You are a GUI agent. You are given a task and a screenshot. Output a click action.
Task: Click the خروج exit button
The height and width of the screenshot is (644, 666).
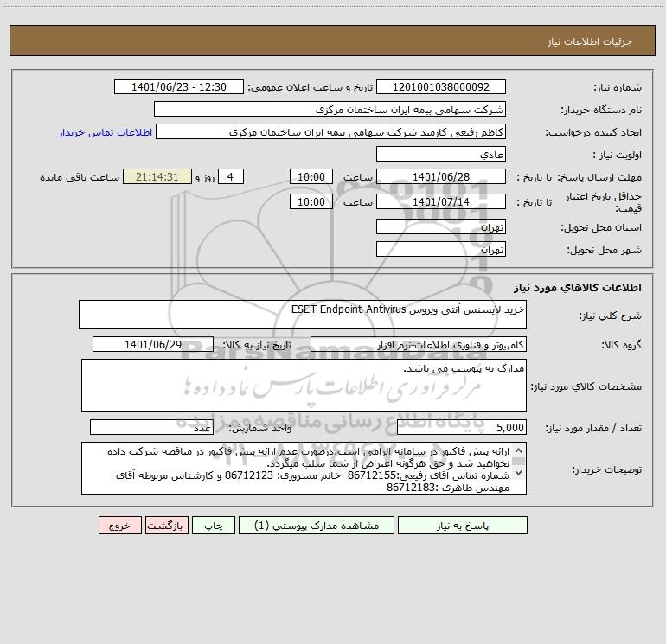tap(119, 526)
